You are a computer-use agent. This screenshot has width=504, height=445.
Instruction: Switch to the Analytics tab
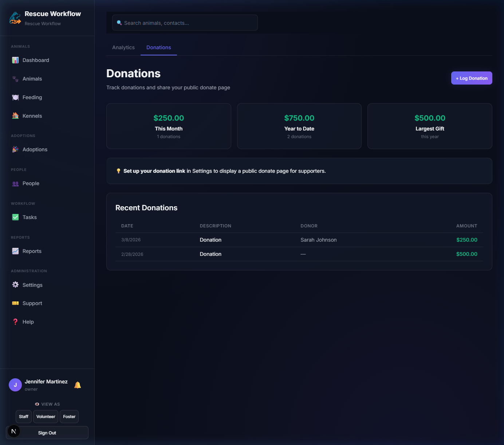tap(123, 47)
